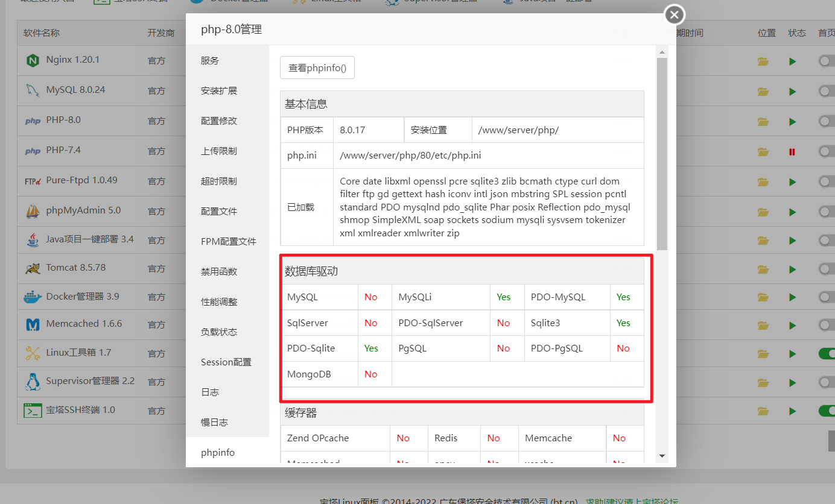835x504 pixels.
Task: Click the red stopped status icon for PHP-7.4
Action: pyautogui.click(x=792, y=151)
